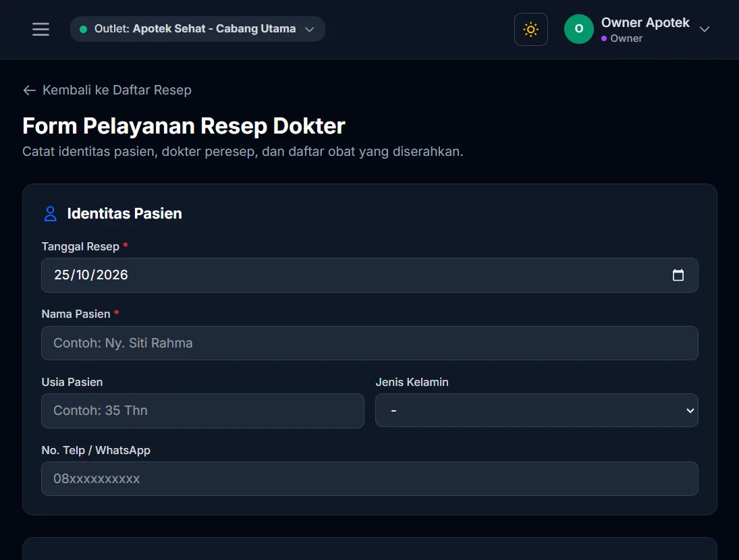Open the Jenis Kelamin dropdown
739x560 pixels.
(537, 410)
